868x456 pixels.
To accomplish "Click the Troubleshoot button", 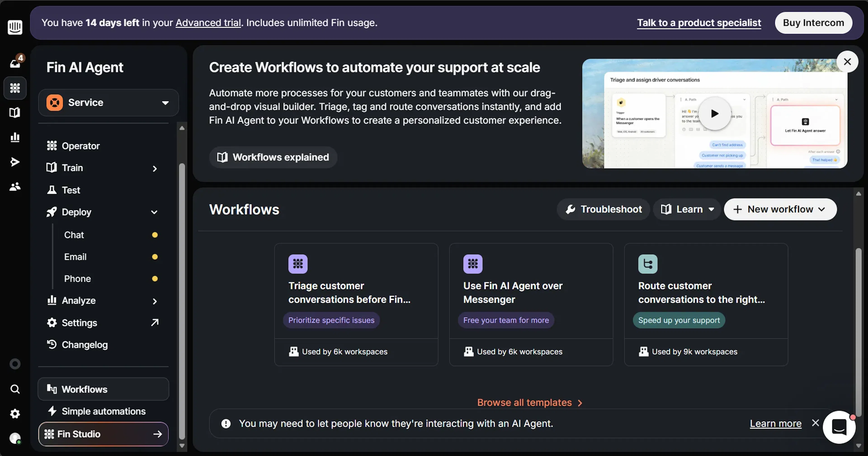I will [x=603, y=209].
